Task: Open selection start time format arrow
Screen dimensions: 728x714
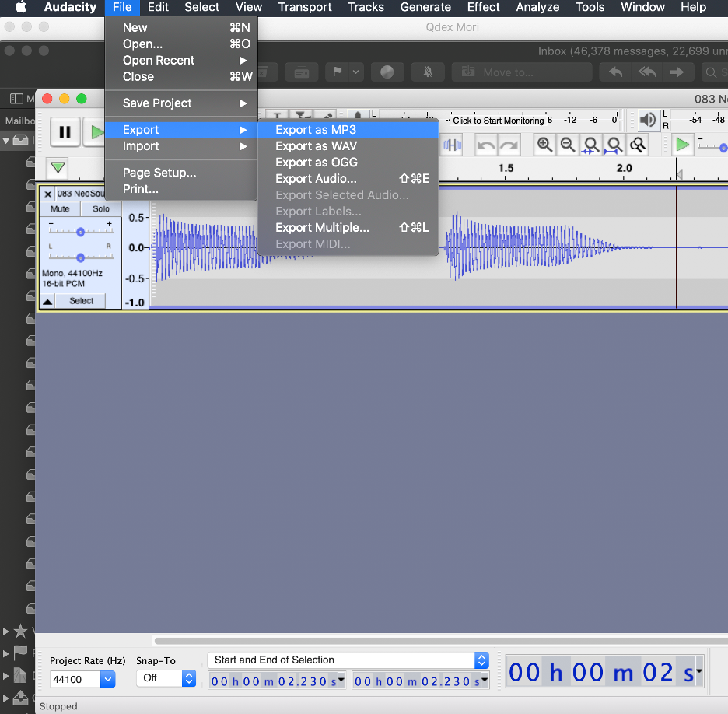Action: click(341, 680)
